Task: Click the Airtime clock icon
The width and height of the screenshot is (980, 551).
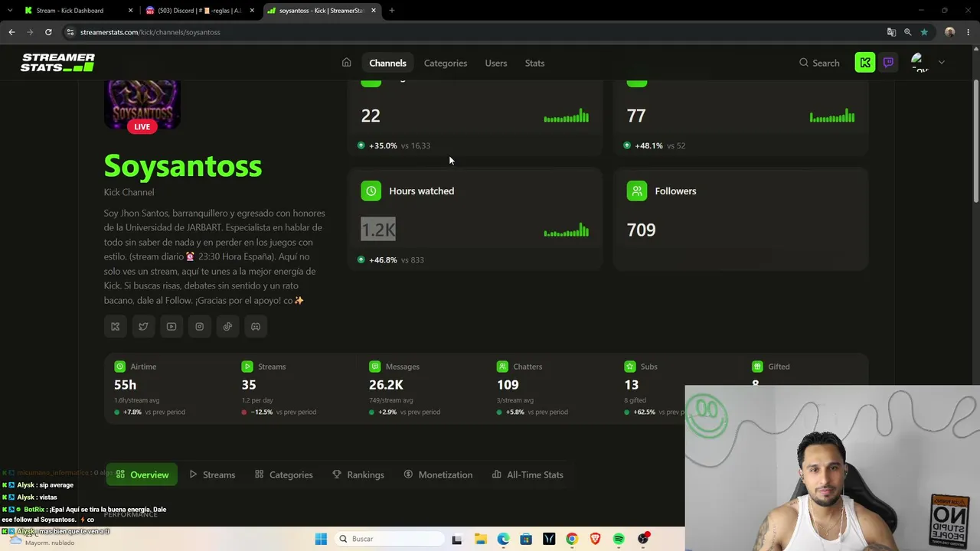Action: coord(119,367)
